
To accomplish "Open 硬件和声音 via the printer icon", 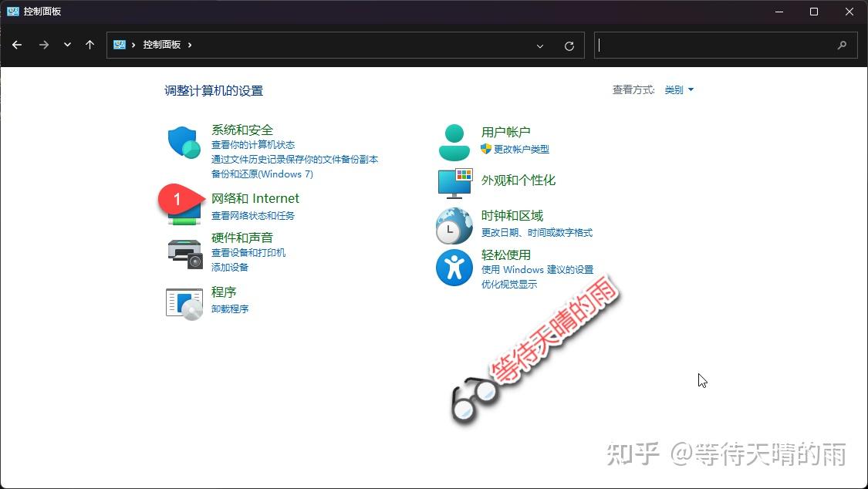I will [183, 250].
